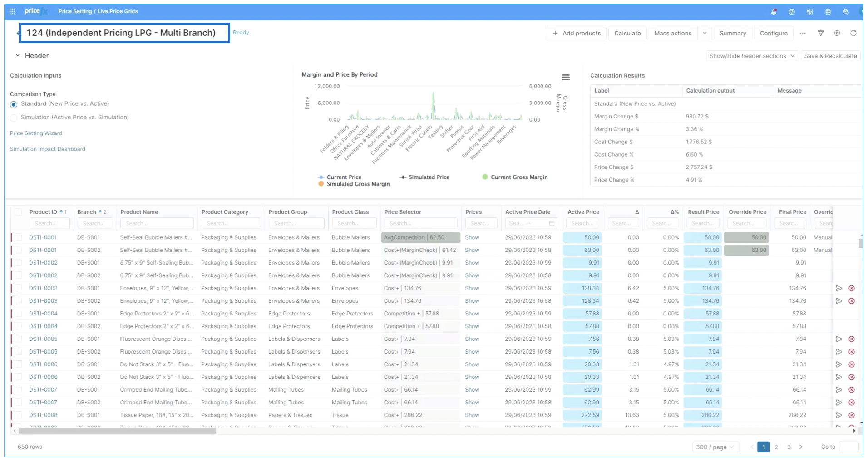Click the filter funnel icon

click(x=821, y=33)
